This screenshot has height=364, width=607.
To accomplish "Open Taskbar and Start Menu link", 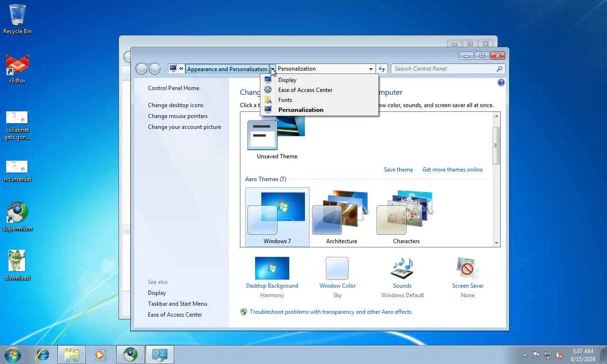I will point(177,304).
